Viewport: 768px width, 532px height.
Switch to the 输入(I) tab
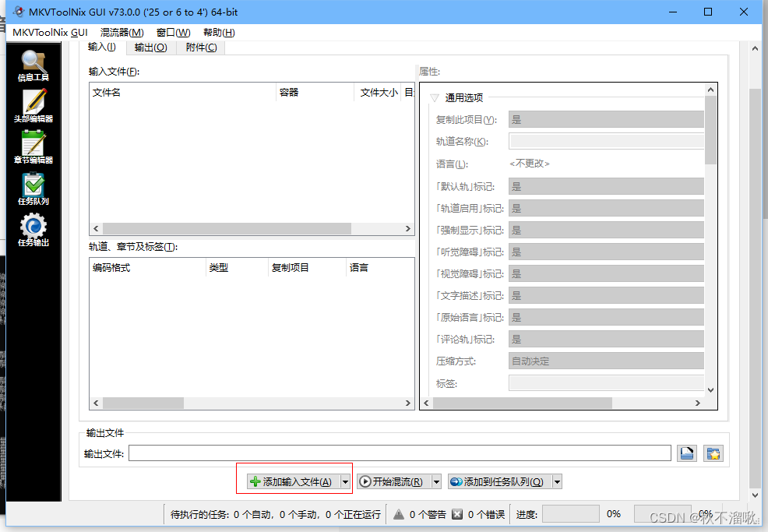102,47
